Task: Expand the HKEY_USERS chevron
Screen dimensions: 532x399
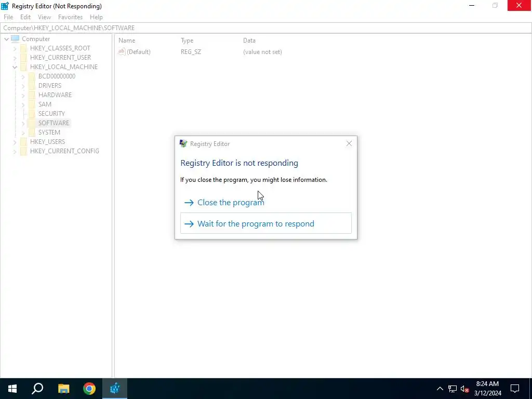Action: (x=15, y=142)
